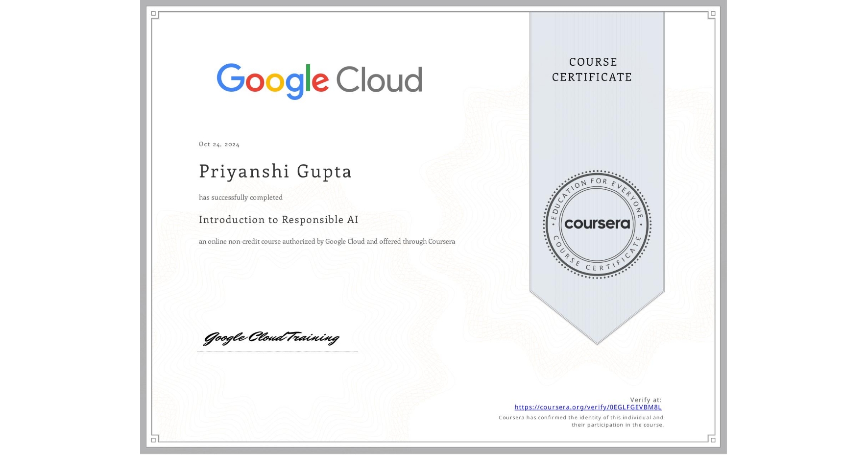The height and width of the screenshot is (455, 868).
Task: Select the top-left corner ornament square
Action: [154, 14]
